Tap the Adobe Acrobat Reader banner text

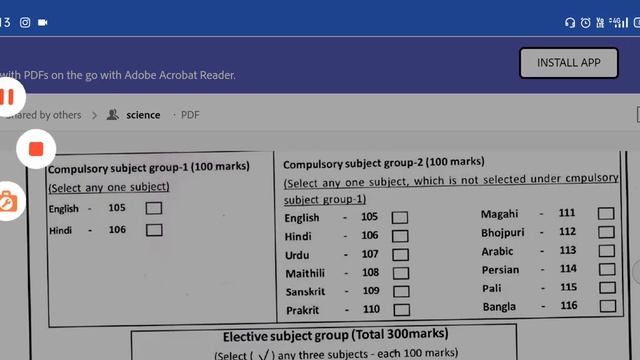(x=118, y=75)
